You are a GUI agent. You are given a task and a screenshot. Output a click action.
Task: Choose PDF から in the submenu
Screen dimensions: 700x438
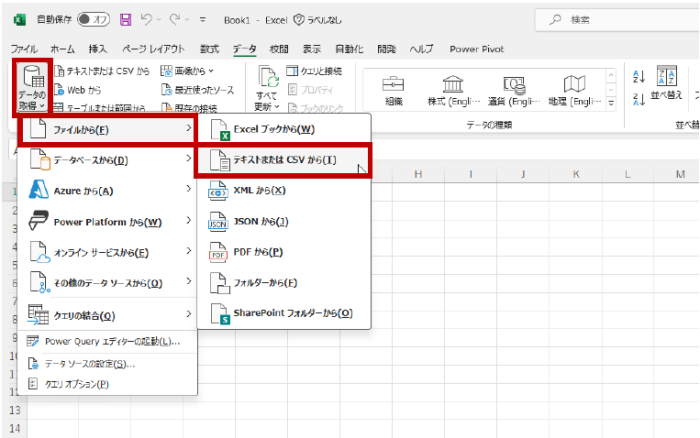click(258, 252)
